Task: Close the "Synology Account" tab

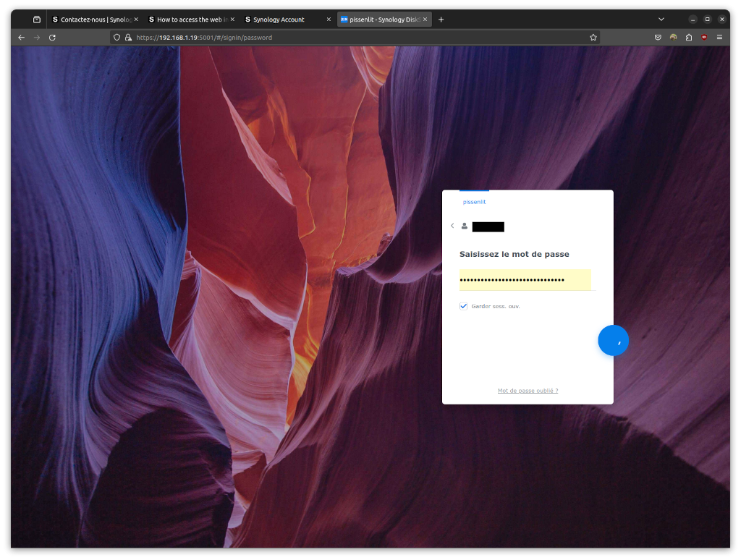Action: (x=329, y=20)
